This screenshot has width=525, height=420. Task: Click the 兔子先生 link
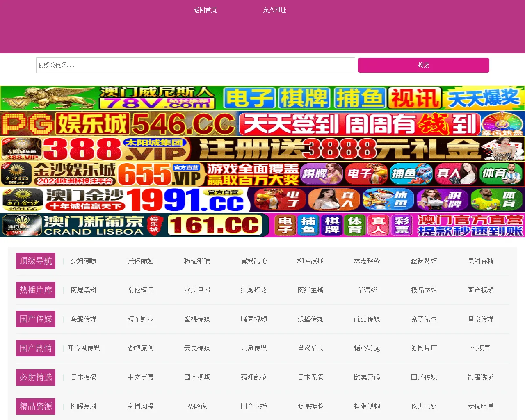pos(424,319)
